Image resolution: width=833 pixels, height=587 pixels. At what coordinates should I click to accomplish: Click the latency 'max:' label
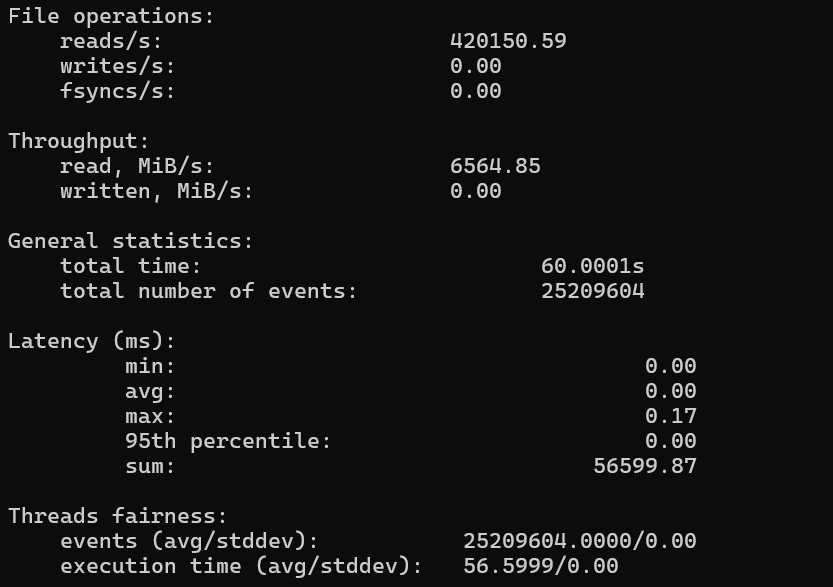pyautogui.click(x=150, y=416)
